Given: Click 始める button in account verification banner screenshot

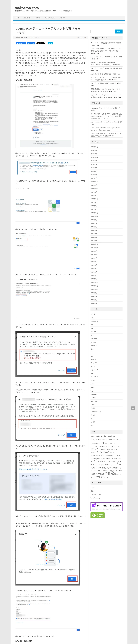Looking at the screenshot, I should tap(73, 172).
